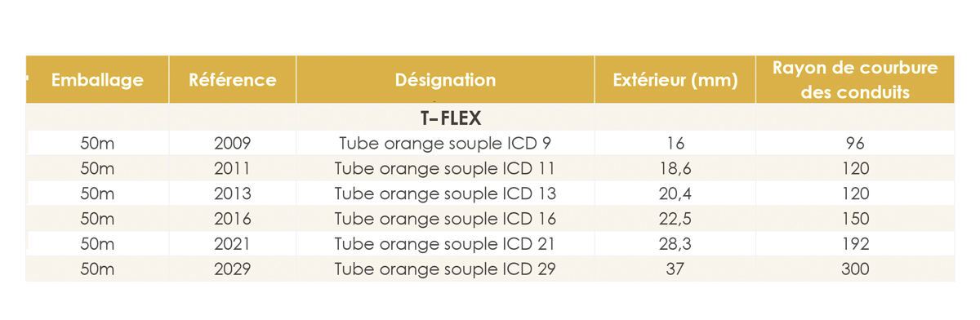Viewport: 980px width, 320px height.
Task: Select reference 2013 cell
Action: click(x=233, y=194)
